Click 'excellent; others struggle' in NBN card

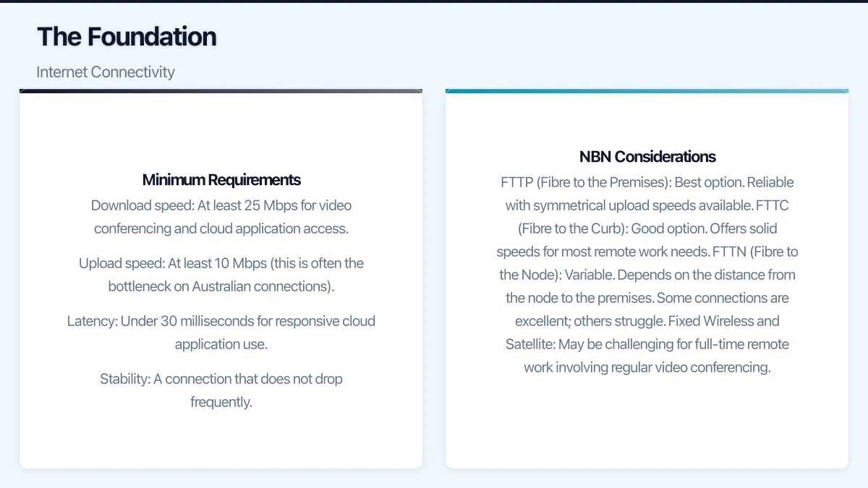click(589, 321)
